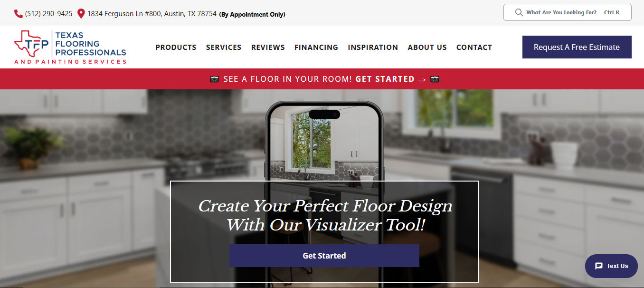This screenshot has width=644, height=288.
Task: Click Request A Free Estimate button
Action: [x=577, y=47]
